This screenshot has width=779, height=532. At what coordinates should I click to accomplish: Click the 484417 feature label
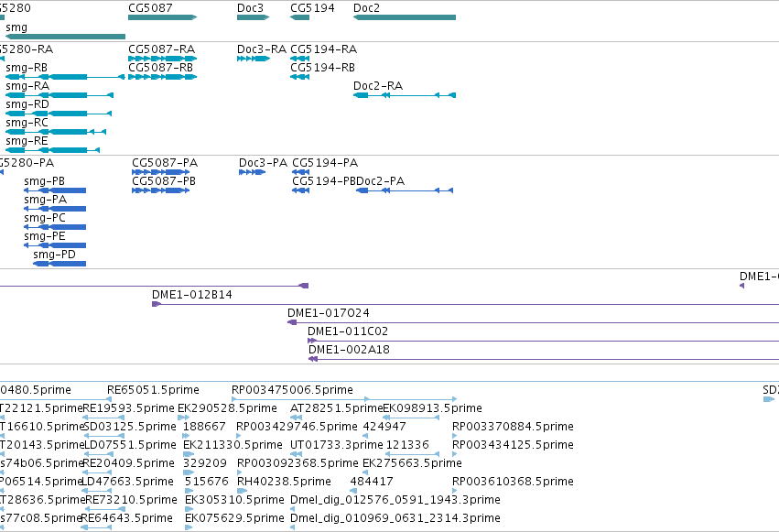tap(372, 482)
